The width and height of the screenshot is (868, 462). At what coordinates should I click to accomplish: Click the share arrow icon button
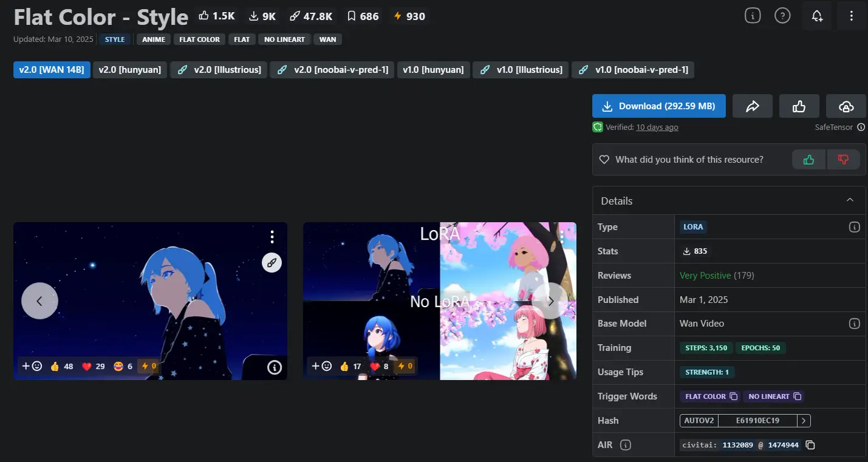[752, 106]
